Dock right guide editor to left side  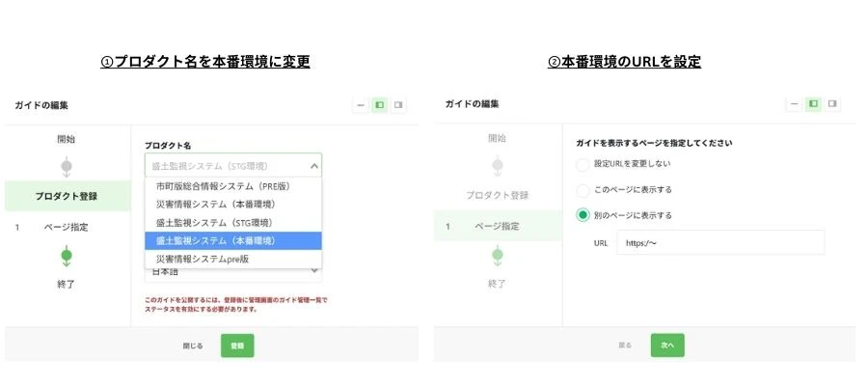tap(813, 103)
